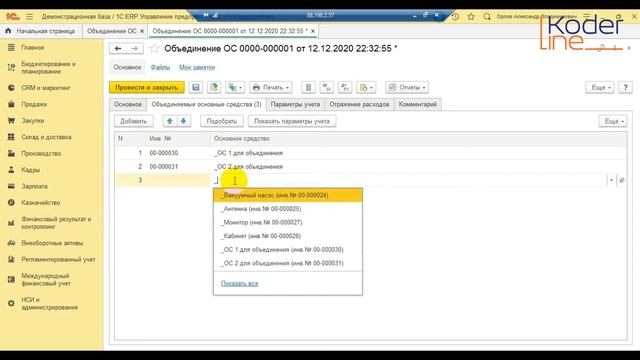
Task: Open the Мои заметки link
Action: coord(197,67)
